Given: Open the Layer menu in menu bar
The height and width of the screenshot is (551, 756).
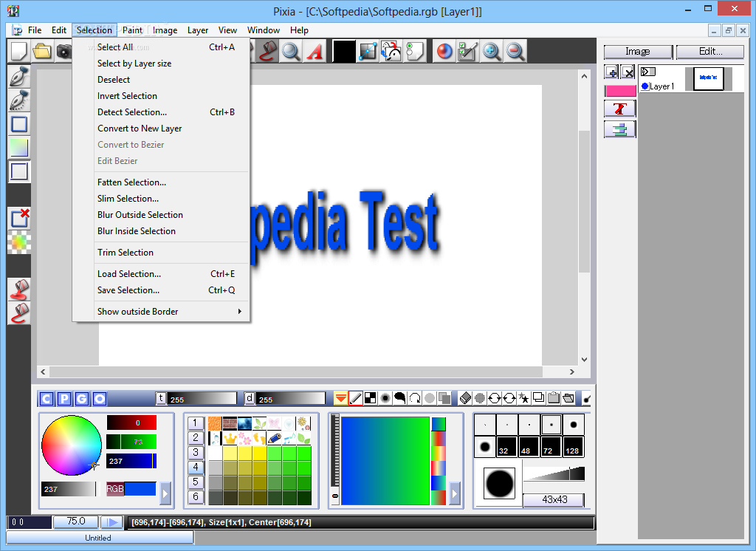Looking at the screenshot, I should [198, 30].
